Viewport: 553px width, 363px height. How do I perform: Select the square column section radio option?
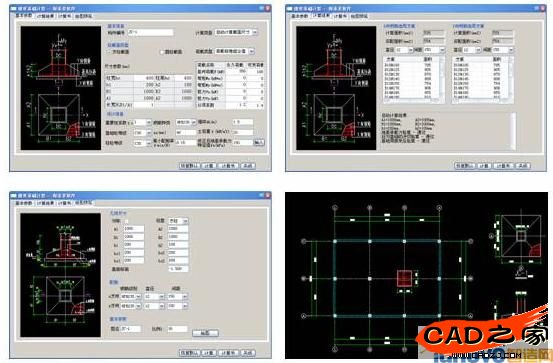point(118,52)
